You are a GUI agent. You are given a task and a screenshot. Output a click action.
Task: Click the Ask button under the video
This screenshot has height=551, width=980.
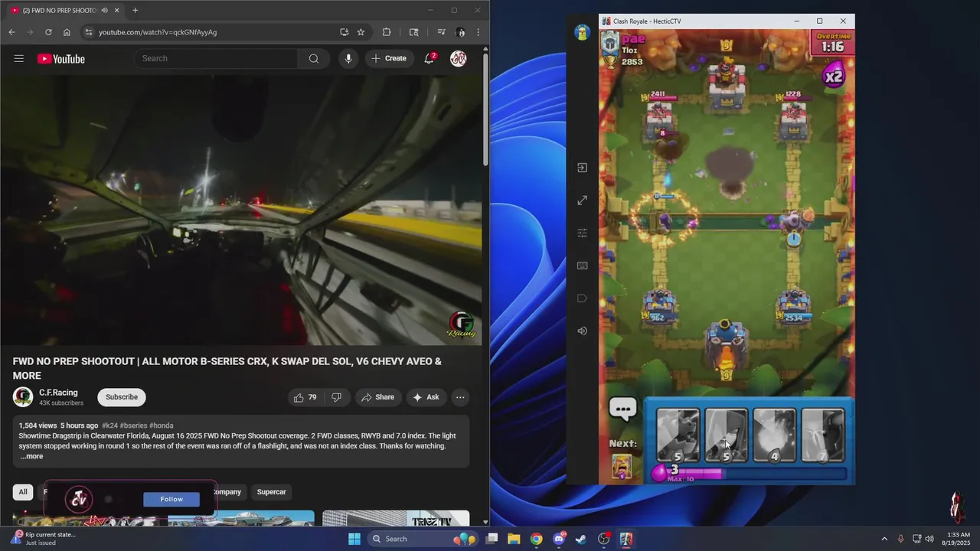click(x=426, y=397)
